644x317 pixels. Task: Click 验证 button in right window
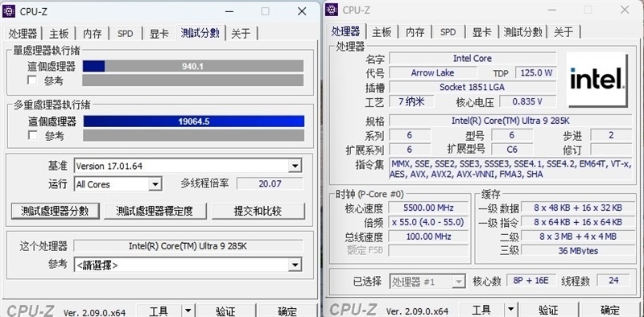point(548,310)
